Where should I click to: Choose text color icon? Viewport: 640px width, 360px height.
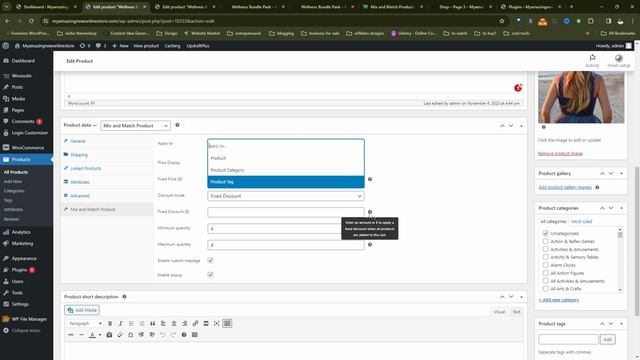[92, 335]
